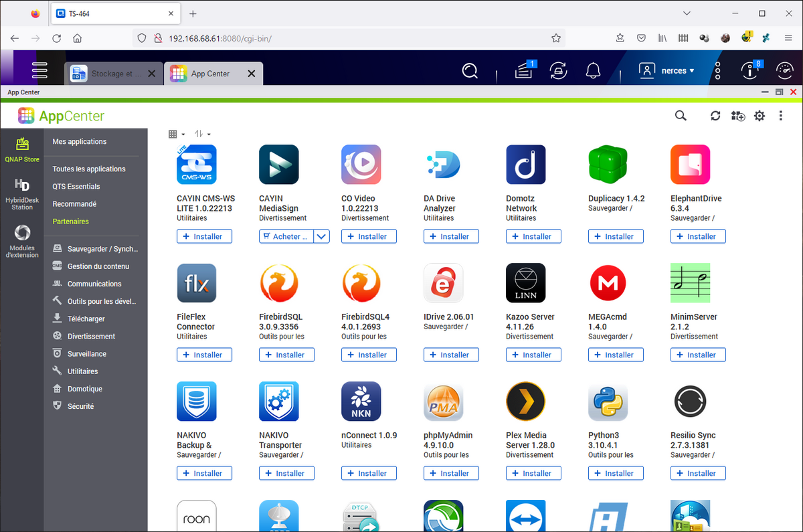Open the QTS notifications bell
Image resolution: width=803 pixels, height=532 pixels.
(593, 70)
